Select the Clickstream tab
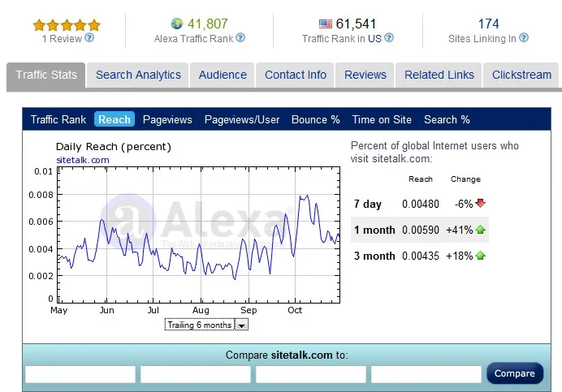Screen dimensions: 562x392 pyautogui.click(x=521, y=75)
